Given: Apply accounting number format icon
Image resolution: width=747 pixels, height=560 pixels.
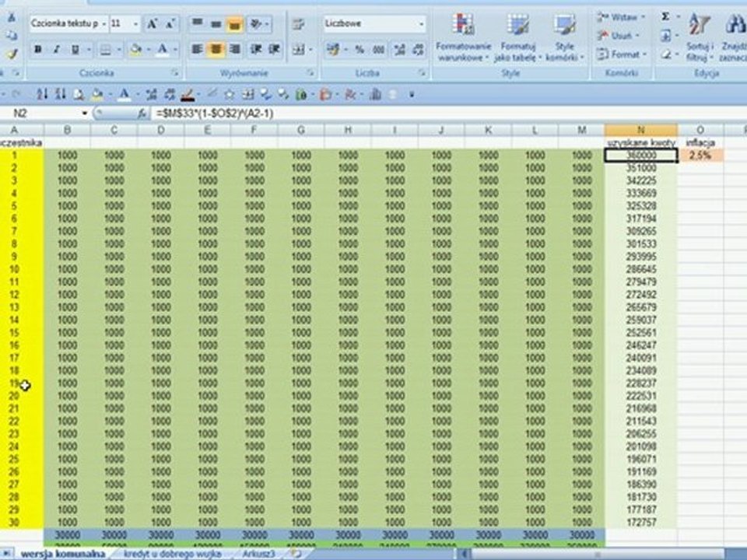Looking at the screenshot, I should 333,49.
